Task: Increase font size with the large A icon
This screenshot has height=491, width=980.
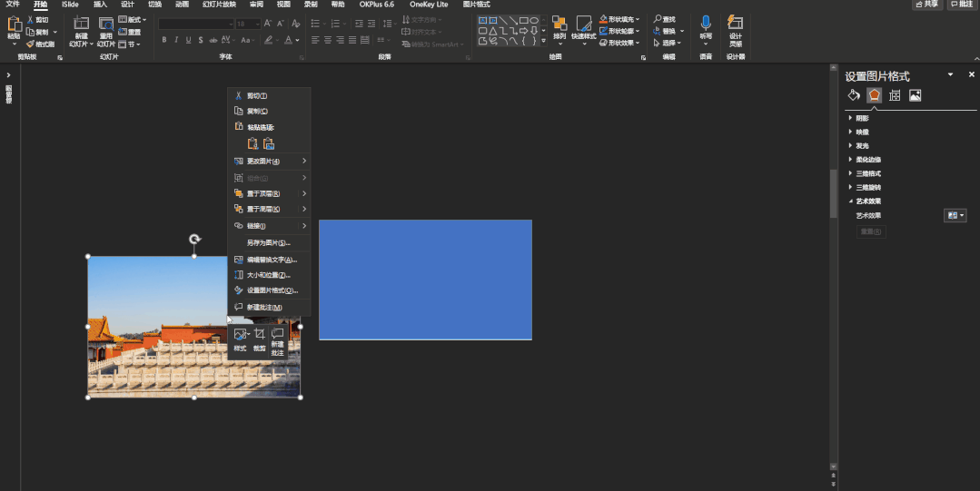Action: point(268,23)
